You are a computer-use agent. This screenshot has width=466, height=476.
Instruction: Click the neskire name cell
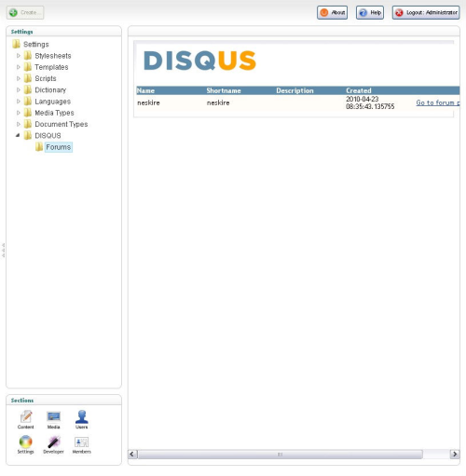pos(148,102)
